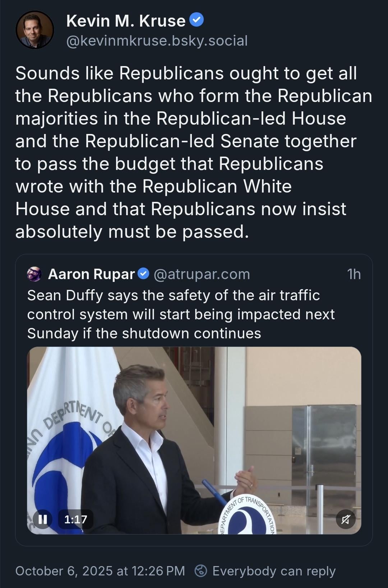Click the 1h timestamp on quoted post
388x588 pixels.
354,274
